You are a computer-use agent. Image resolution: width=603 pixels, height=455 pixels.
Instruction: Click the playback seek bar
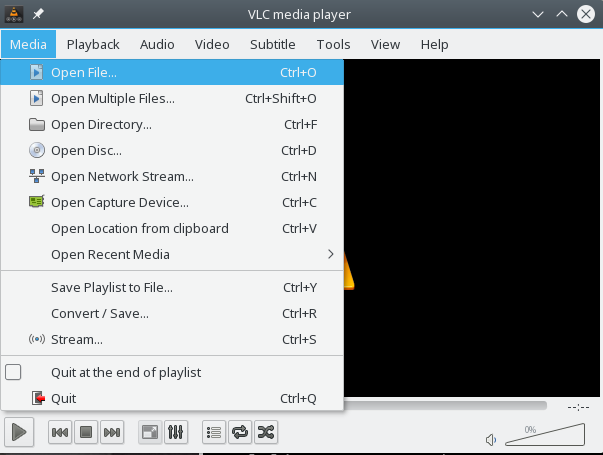(x=445, y=406)
